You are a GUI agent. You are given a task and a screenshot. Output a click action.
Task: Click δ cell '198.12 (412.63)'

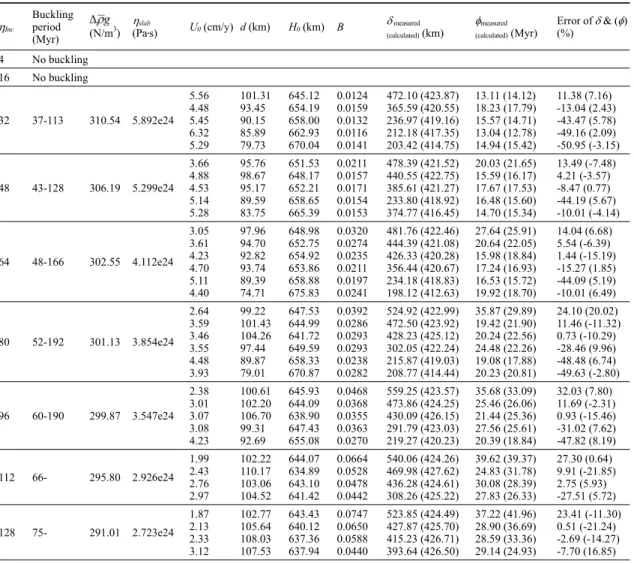coord(423,293)
